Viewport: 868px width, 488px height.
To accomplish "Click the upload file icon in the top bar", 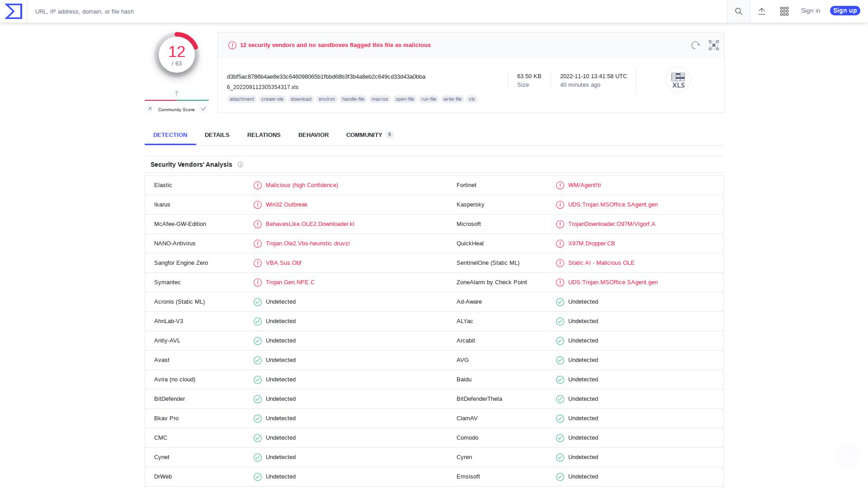I will (x=761, y=11).
